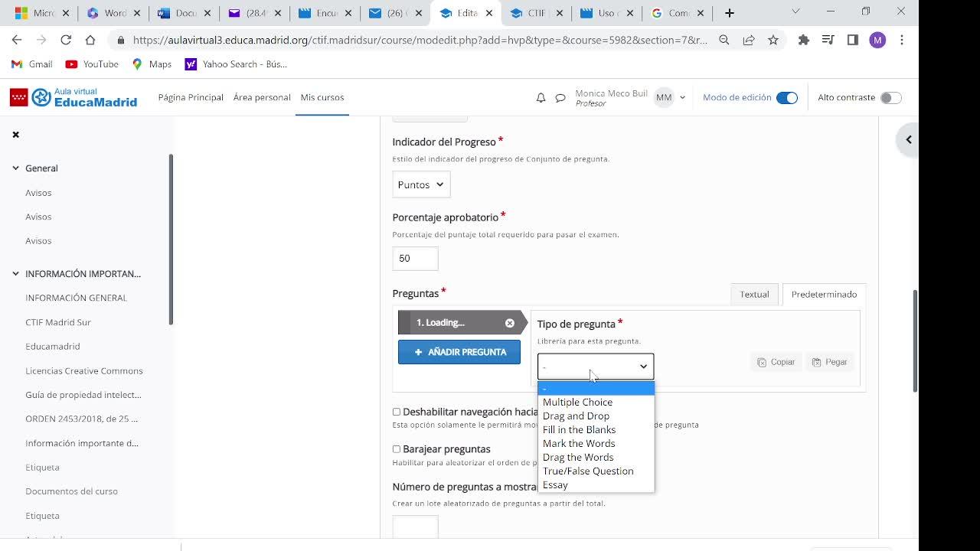Share this page icon
980x551 pixels.
(x=749, y=40)
